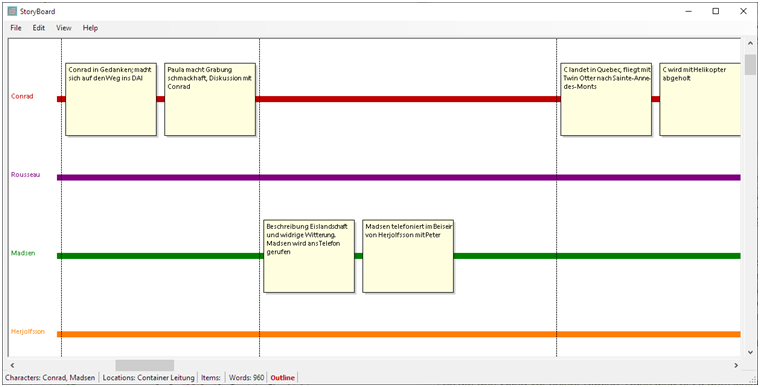
Task: Click the vertical scrollbar down arrow
Action: click(750, 352)
